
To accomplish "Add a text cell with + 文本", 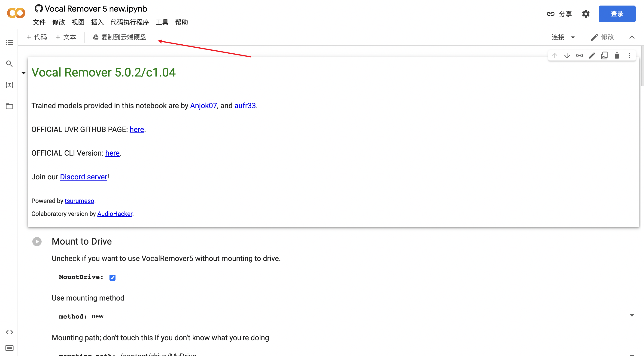I will click(x=66, y=37).
